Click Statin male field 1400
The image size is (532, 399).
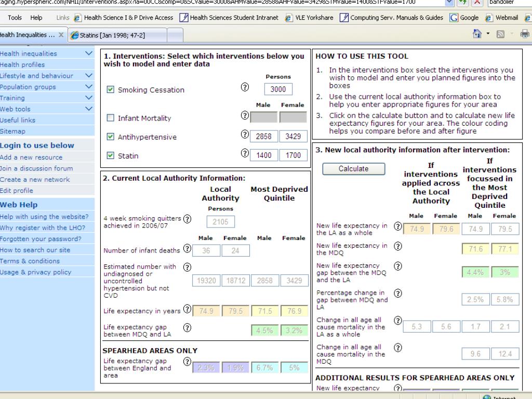pyautogui.click(x=263, y=155)
